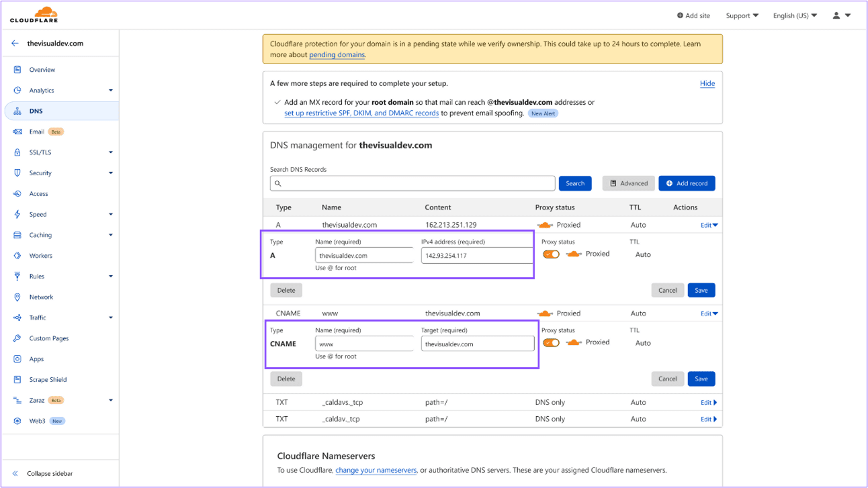Click the Caching icon in sidebar

point(17,236)
